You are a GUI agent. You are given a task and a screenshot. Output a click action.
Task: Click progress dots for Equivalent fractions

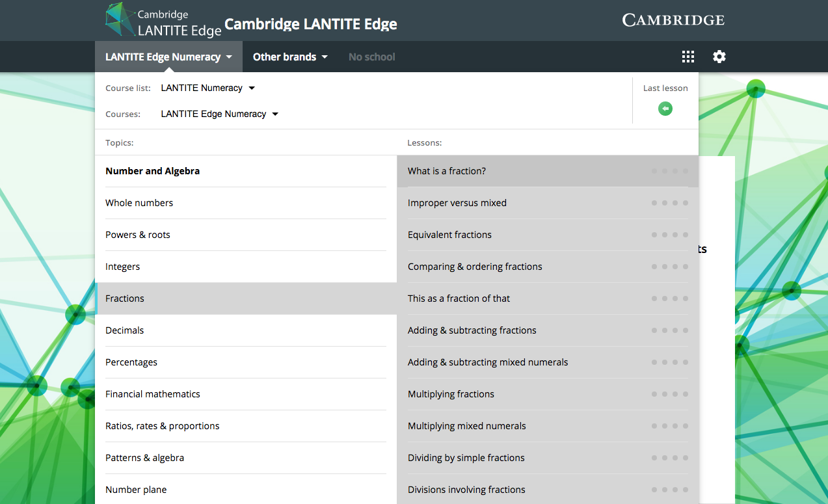[670, 235]
